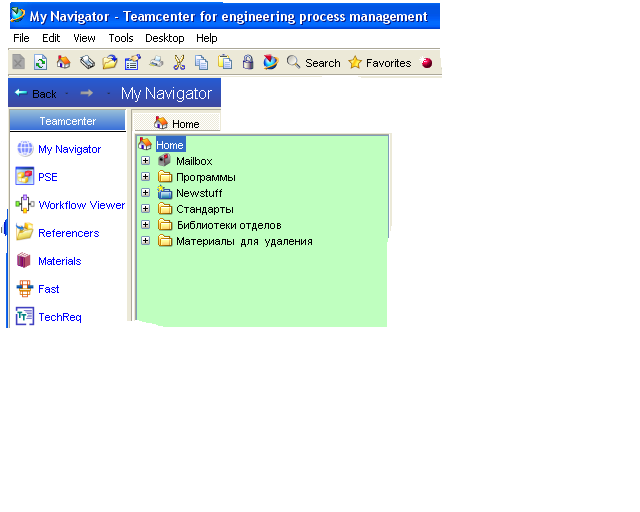Click the red ball toolbar icon
This screenshot has height=512, width=640.
[x=427, y=62]
